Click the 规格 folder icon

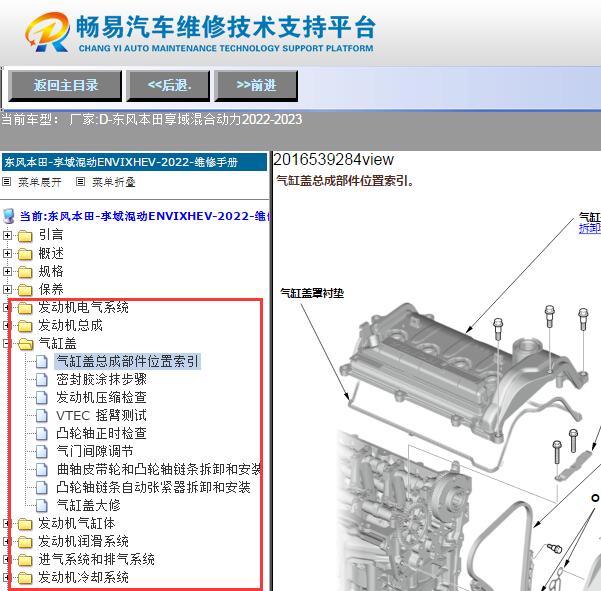[25, 272]
